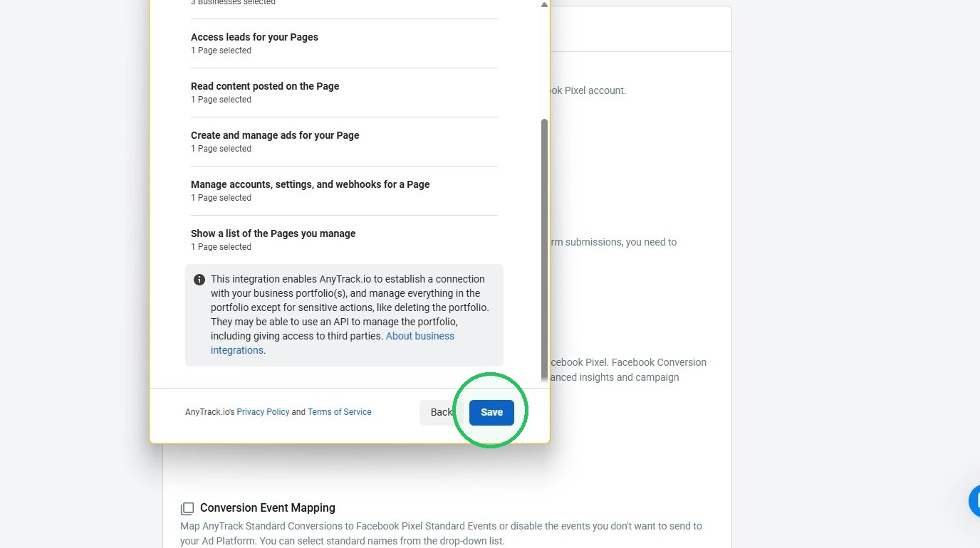This screenshot has width=980, height=548.
Task: Click the info icon in the notice box
Action: [199, 280]
